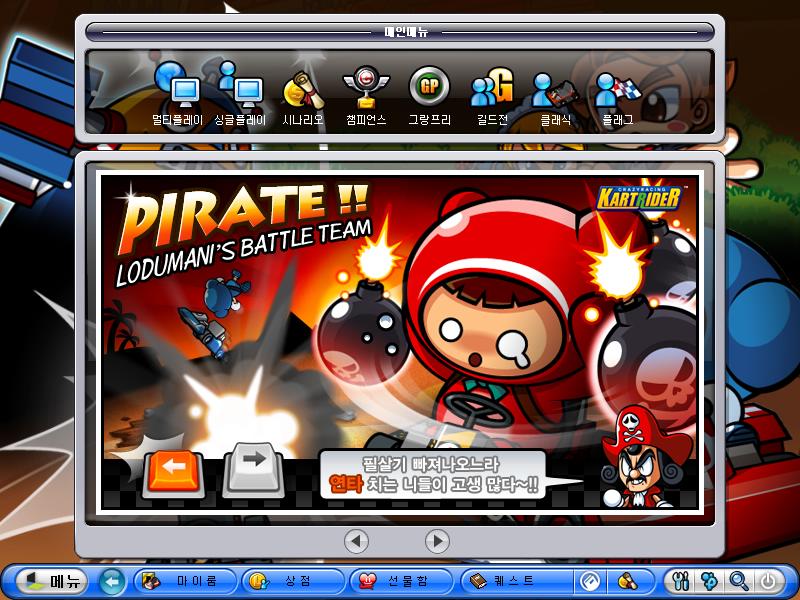Screen dimensions: 800x600
Task: Click the 메뉴 menu button
Action: tap(50, 581)
